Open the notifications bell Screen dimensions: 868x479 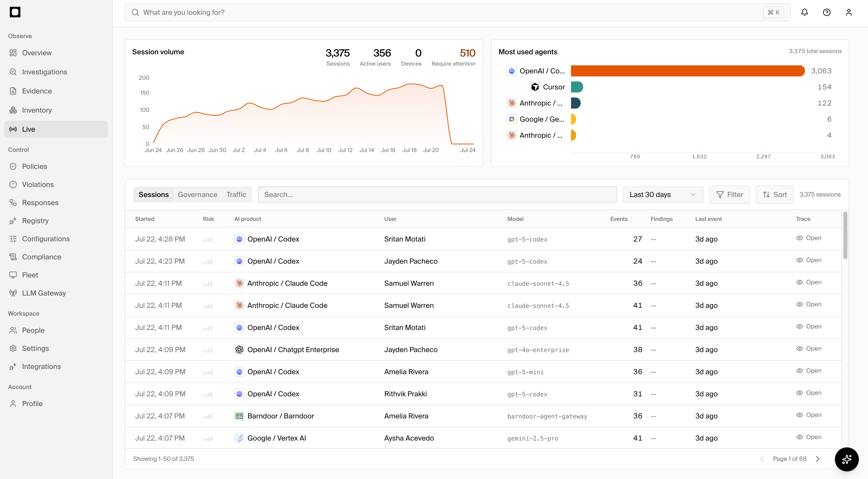coord(804,13)
